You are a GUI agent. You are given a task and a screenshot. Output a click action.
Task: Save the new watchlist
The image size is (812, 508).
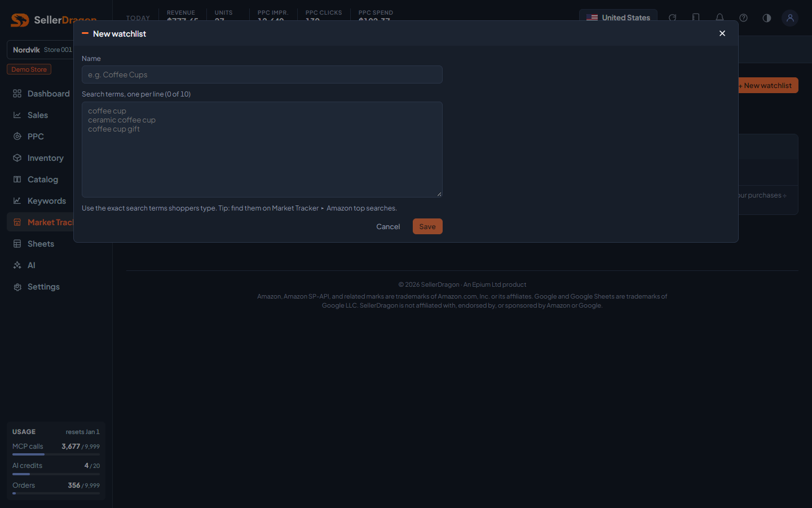(x=427, y=226)
